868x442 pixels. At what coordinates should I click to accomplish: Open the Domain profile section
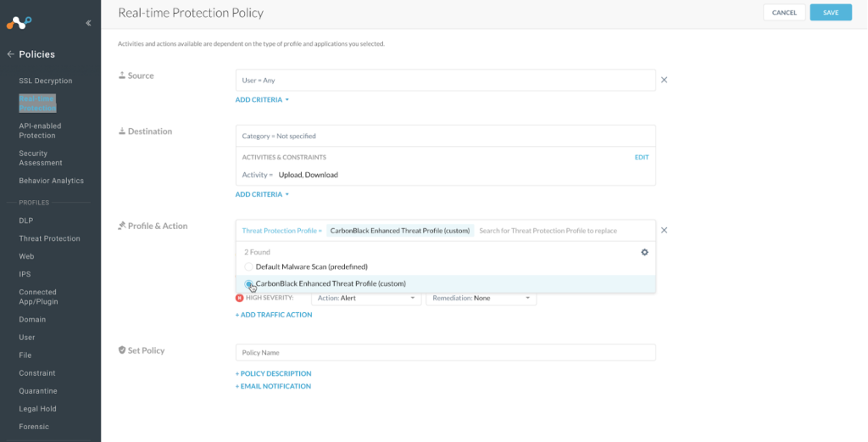(32, 320)
